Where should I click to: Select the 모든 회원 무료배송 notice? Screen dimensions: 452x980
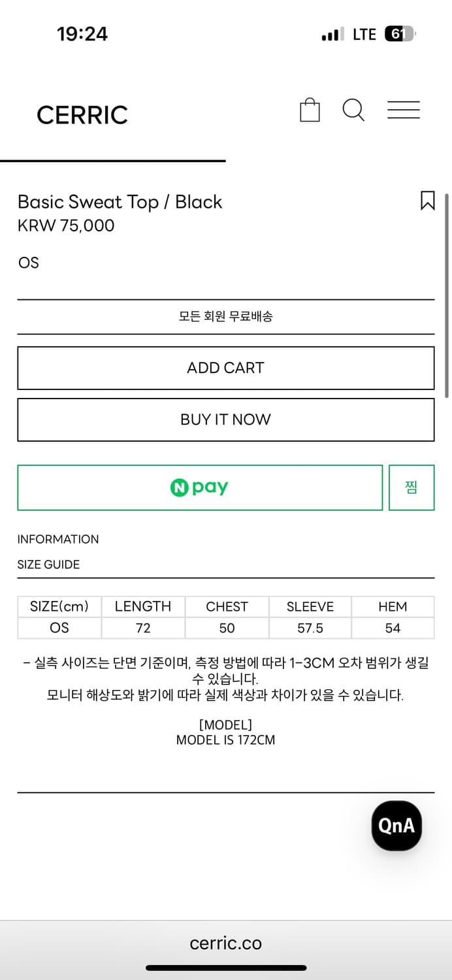225,317
